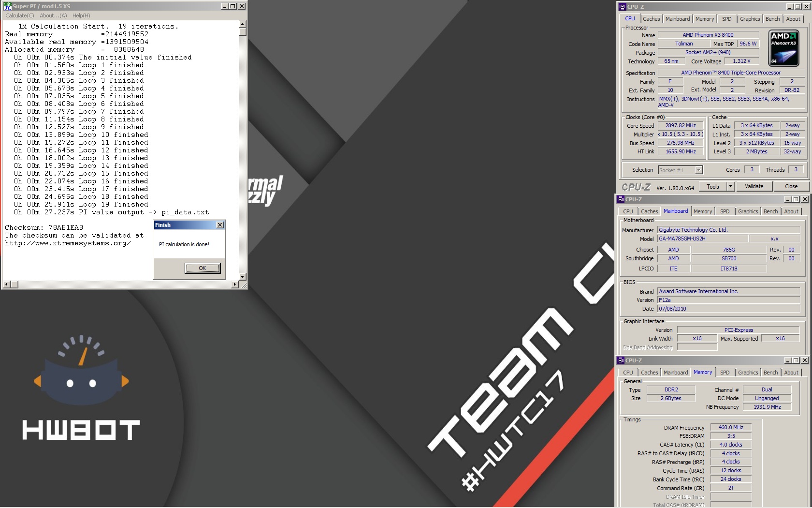Click the Mainboard CPU-Z window title icon
This screenshot has width=812, height=508.
pyautogui.click(x=621, y=199)
